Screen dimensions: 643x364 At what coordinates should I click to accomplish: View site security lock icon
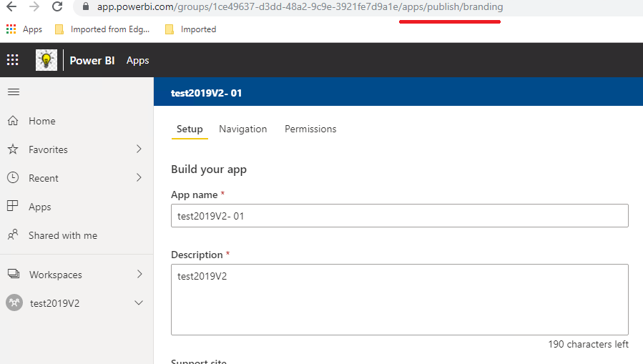(86, 6)
